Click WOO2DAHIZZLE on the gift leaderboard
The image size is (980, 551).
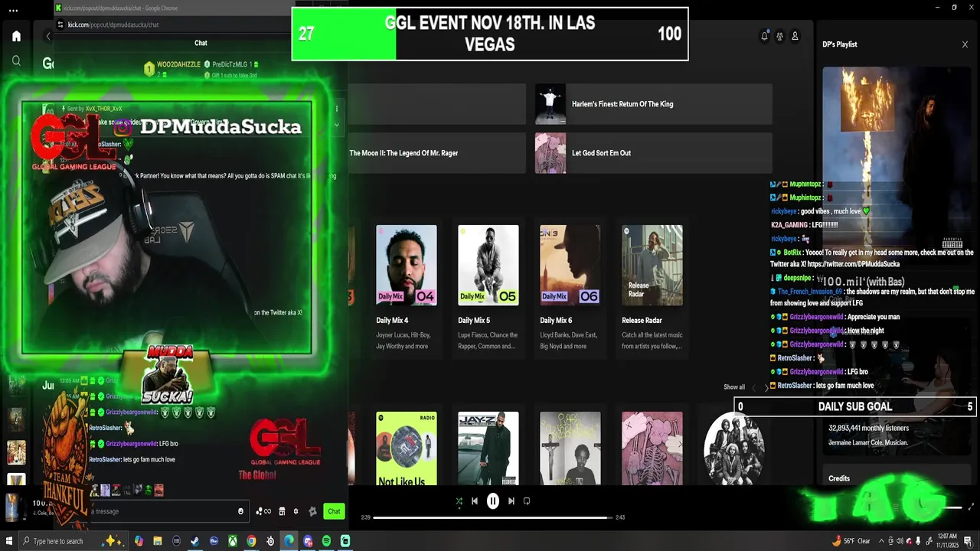coord(179,65)
